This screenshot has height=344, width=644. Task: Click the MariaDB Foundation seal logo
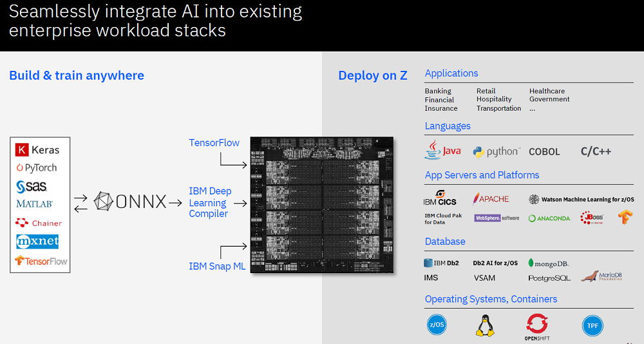(601, 276)
